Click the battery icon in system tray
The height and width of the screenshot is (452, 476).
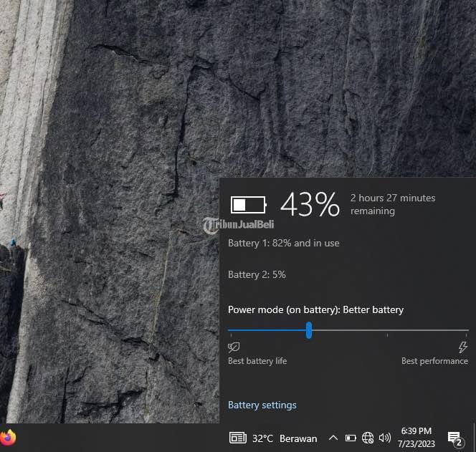(x=351, y=438)
